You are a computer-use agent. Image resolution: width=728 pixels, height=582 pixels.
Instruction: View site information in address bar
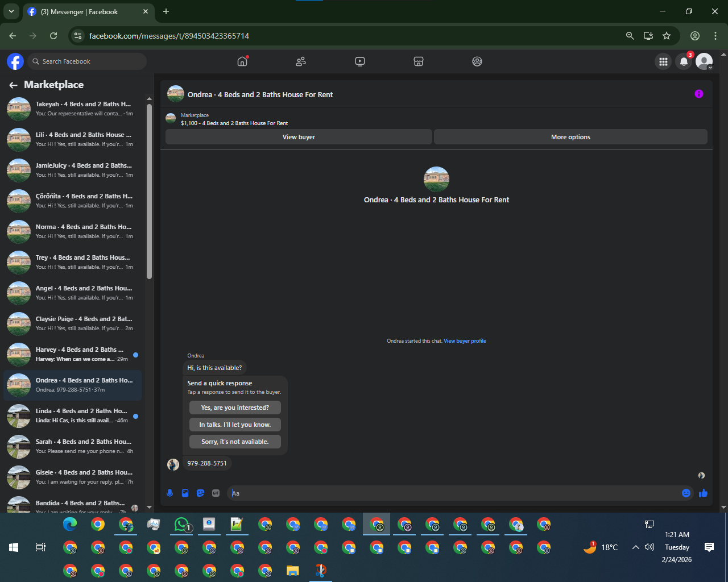click(78, 36)
